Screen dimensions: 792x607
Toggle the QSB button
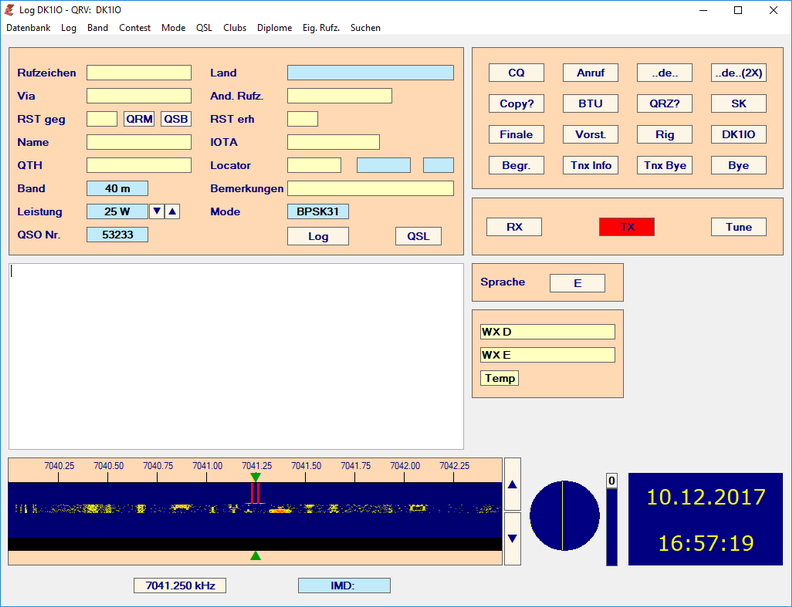click(x=176, y=119)
